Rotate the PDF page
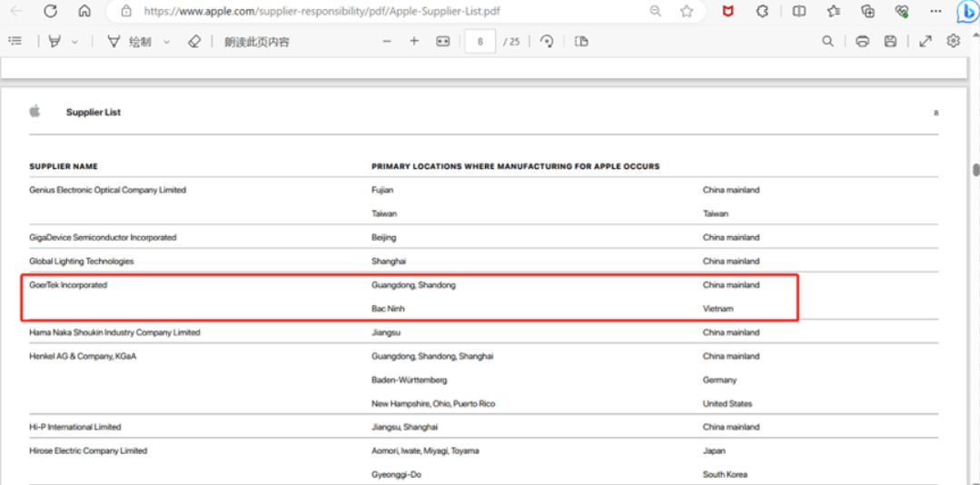 pos(547,42)
